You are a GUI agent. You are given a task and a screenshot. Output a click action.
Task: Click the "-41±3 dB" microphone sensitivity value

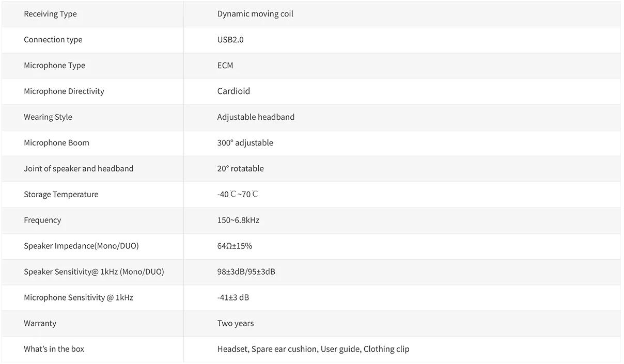(233, 298)
